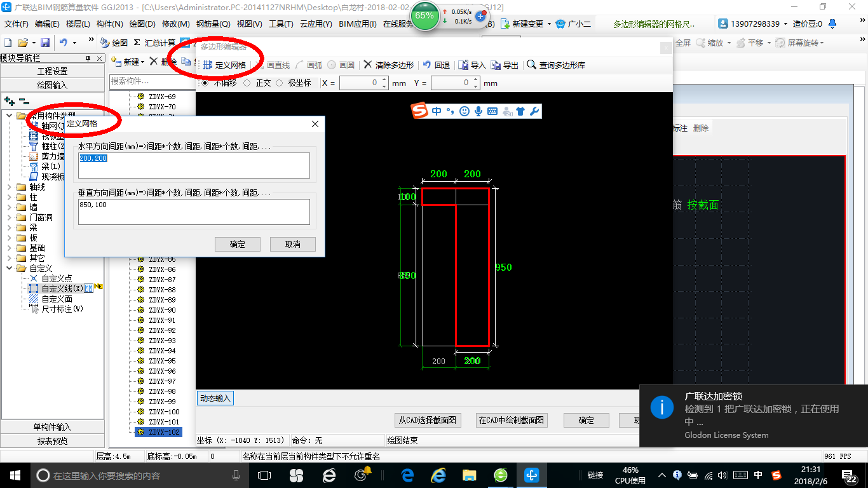Click the collapse-all minus icon in navigation panel
The width and height of the screenshot is (868, 488).
pyautogui.click(x=24, y=100)
